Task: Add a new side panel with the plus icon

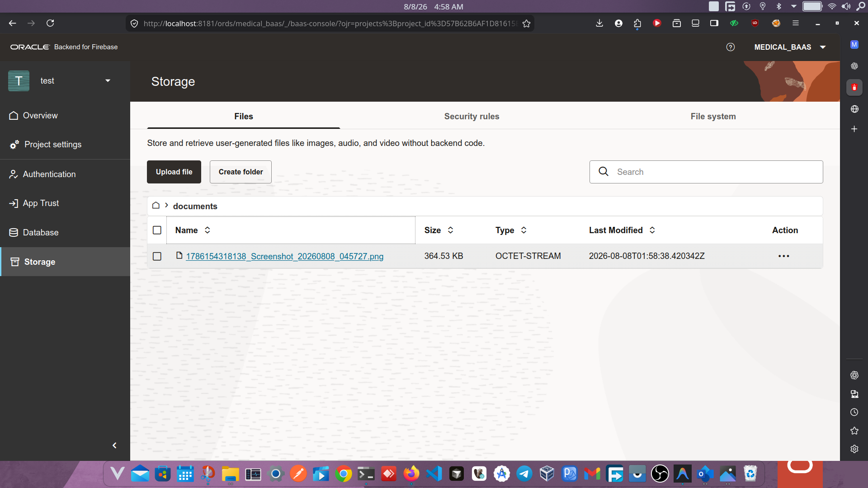Action: 854,129
